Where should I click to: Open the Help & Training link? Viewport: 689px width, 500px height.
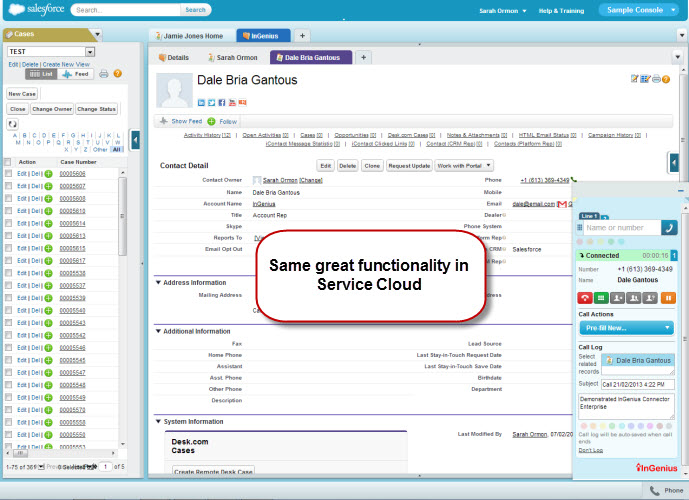point(562,11)
